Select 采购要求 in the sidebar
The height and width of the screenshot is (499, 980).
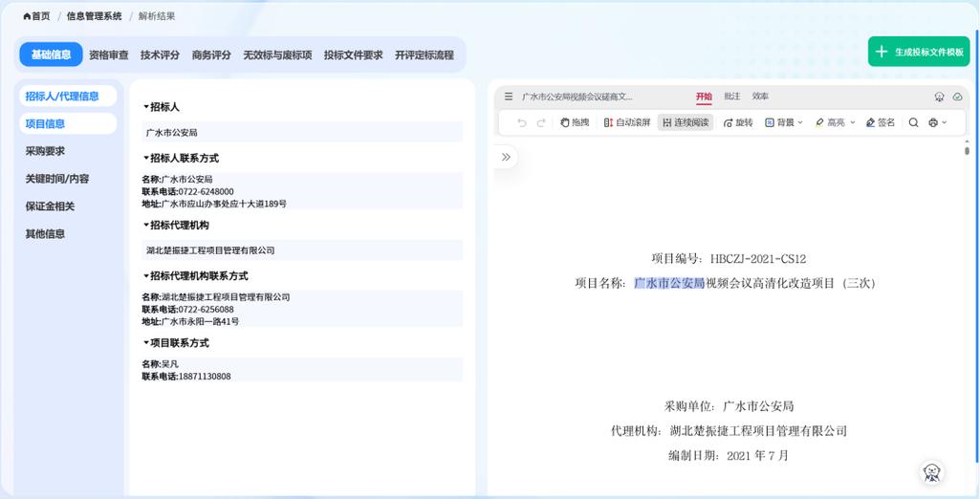(x=45, y=151)
